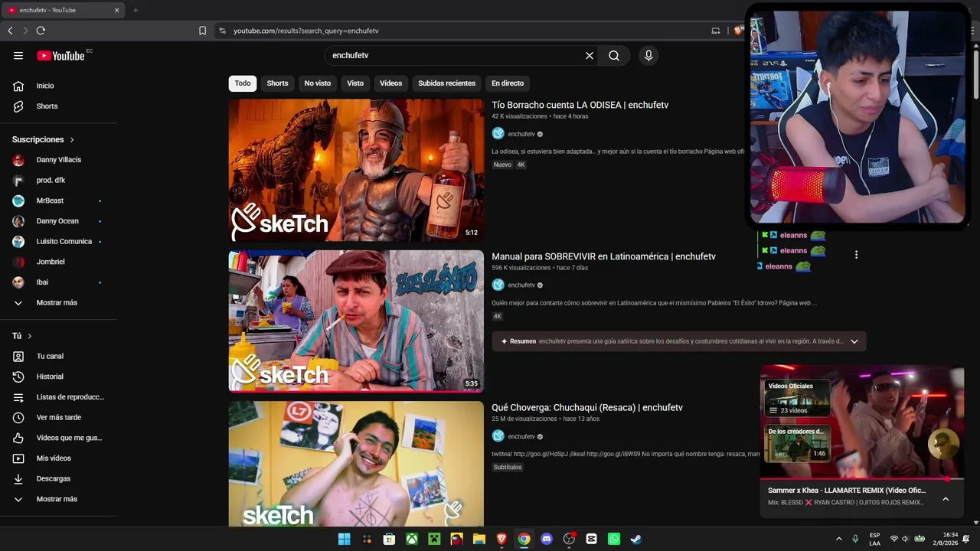The width and height of the screenshot is (980, 551).
Task: Show hidden system tray icons
Action: click(839, 539)
